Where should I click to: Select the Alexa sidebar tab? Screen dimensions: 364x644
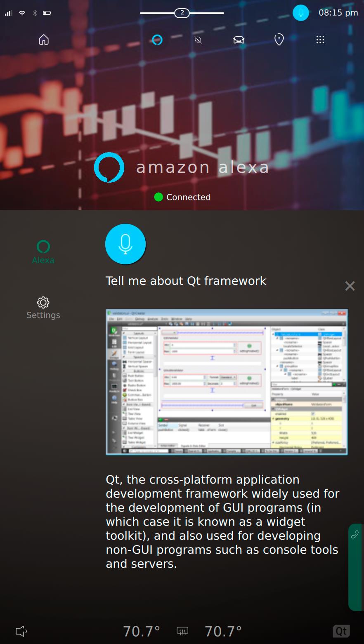point(43,252)
